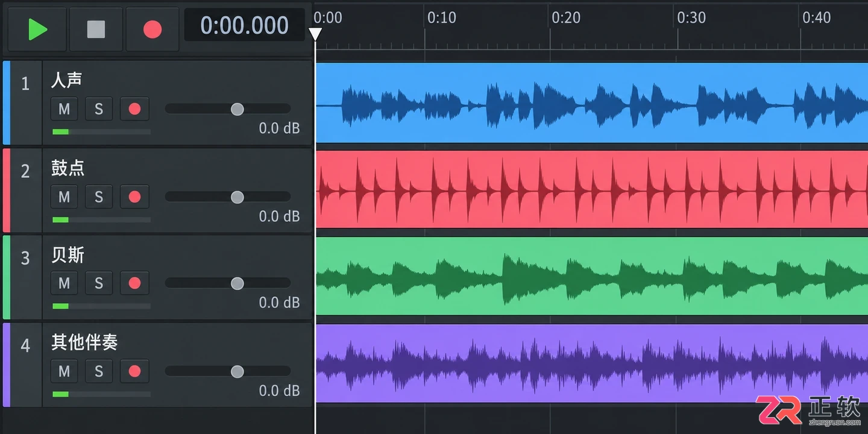The width and height of the screenshot is (868, 434).
Task: Select the 鼓点 track name
Action: coord(68,168)
